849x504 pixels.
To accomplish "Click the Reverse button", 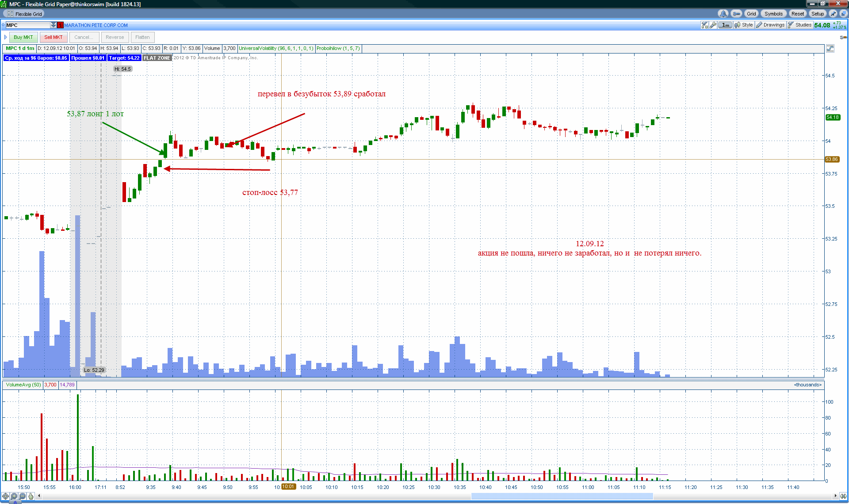I will (115, 37).
